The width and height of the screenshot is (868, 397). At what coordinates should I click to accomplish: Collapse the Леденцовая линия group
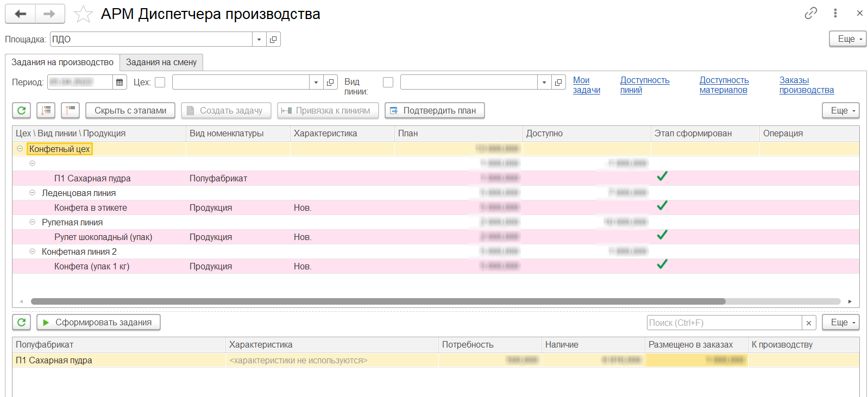(32, 193)
